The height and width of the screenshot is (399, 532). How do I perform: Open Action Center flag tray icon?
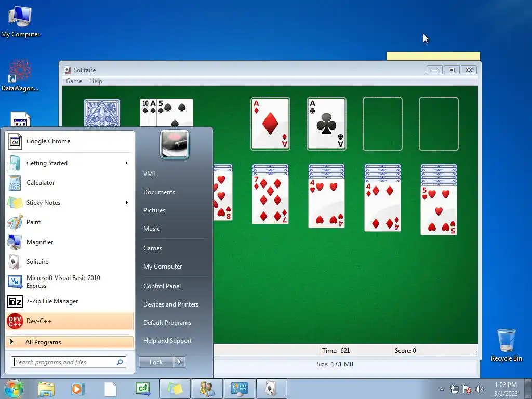[x=467, y=389]
